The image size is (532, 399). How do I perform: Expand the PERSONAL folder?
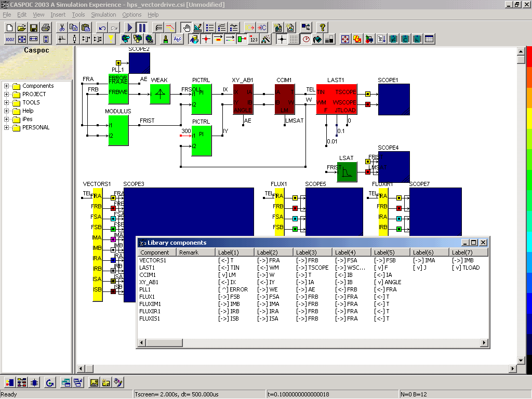(x=6, y=128)
